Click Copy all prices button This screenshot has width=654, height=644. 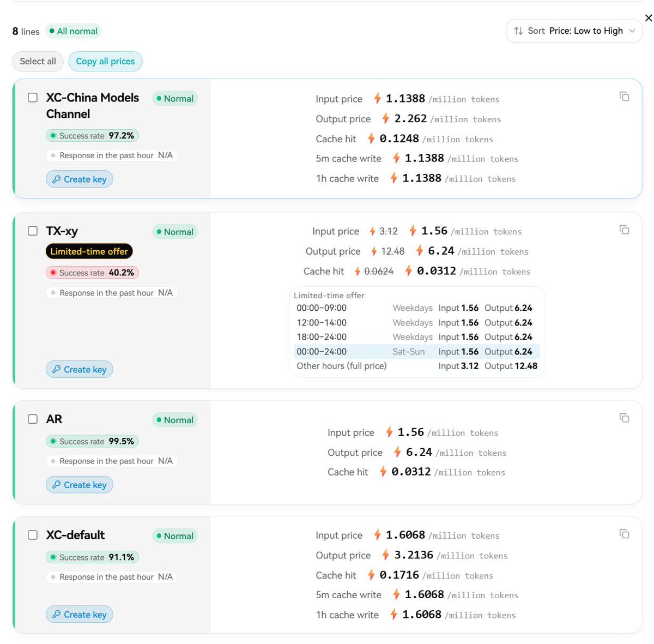click(x=105, y=61)
